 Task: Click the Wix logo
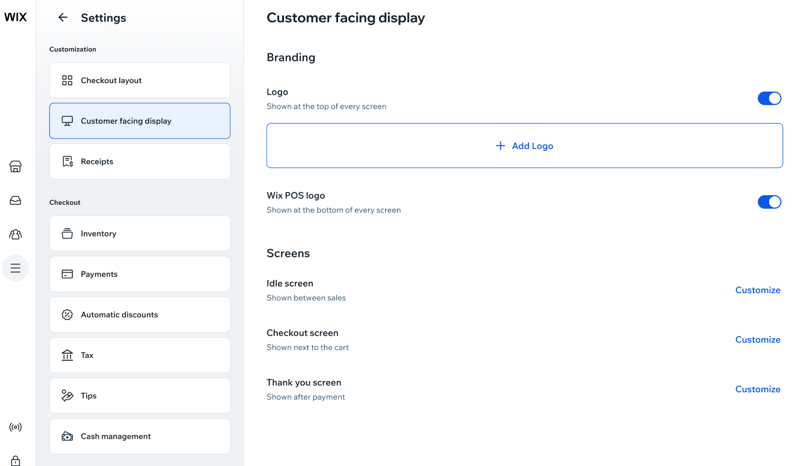tap(15, 17)
